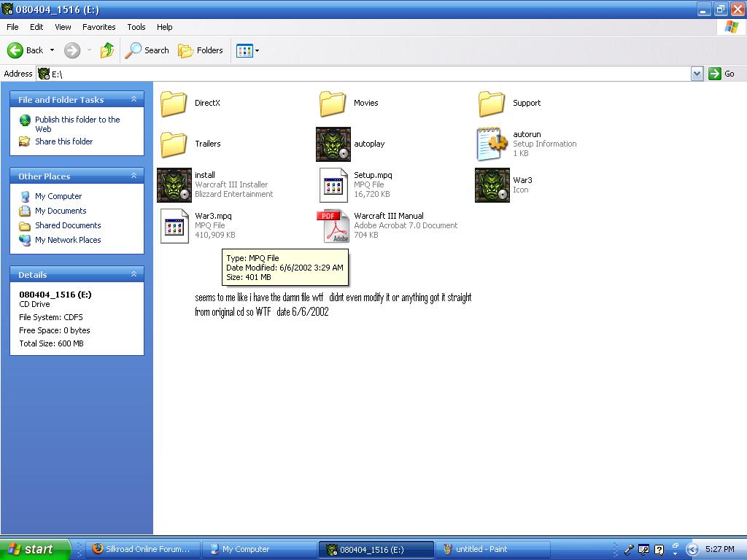Select the autoplay orc icon

tap(333, 144)
